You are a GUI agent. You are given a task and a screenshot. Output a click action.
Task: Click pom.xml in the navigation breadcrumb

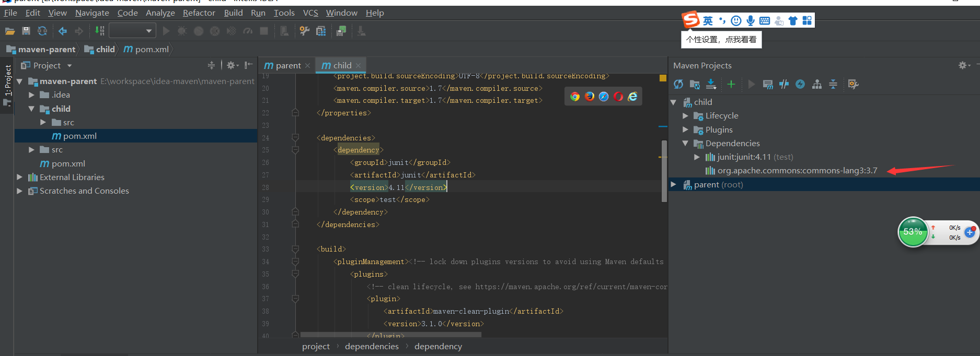pos(147,49)
